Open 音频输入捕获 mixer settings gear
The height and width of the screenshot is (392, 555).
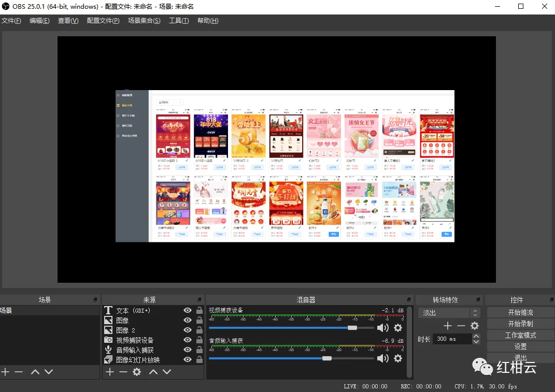pos(398,358)
